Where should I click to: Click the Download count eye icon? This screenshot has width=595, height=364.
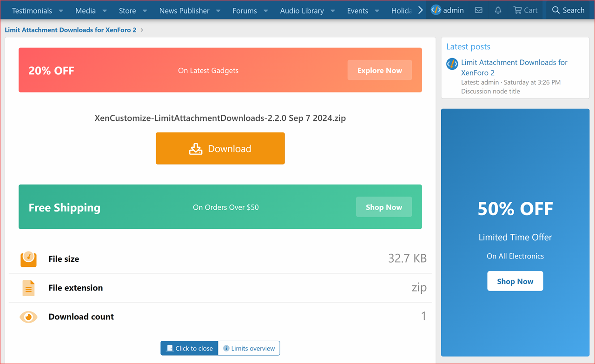tap(28, 317)
